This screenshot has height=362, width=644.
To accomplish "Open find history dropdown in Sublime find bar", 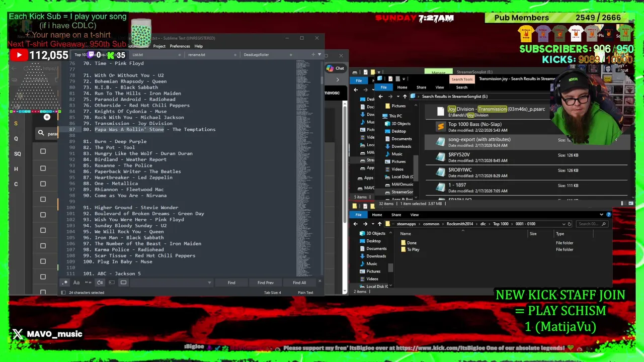I will point(209,283).
